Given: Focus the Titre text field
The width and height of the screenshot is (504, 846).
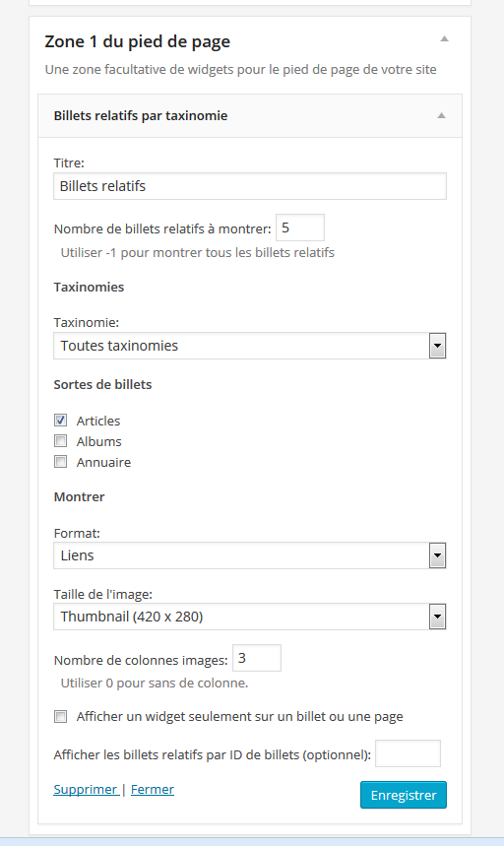Looking at the screenshot, I should (x=250, y=186).
